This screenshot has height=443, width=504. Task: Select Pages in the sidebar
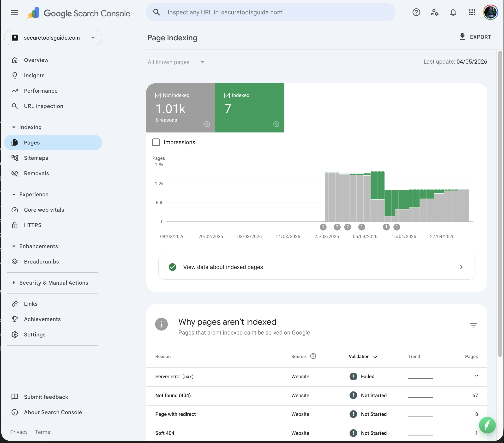click(x=53, y=143)
